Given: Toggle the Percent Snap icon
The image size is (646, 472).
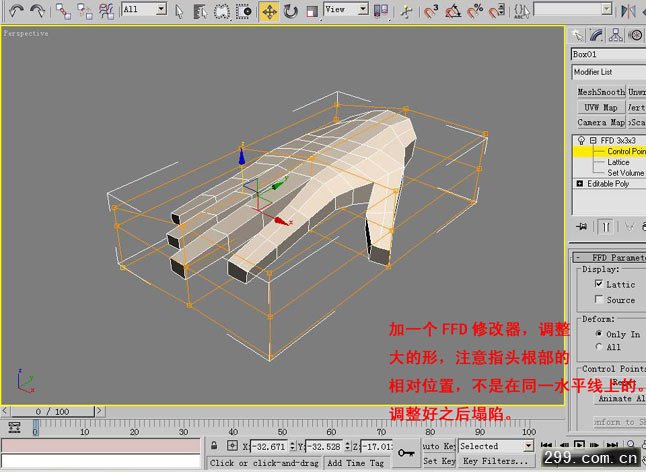Looking at the screenshot, I should click(475, 12).
